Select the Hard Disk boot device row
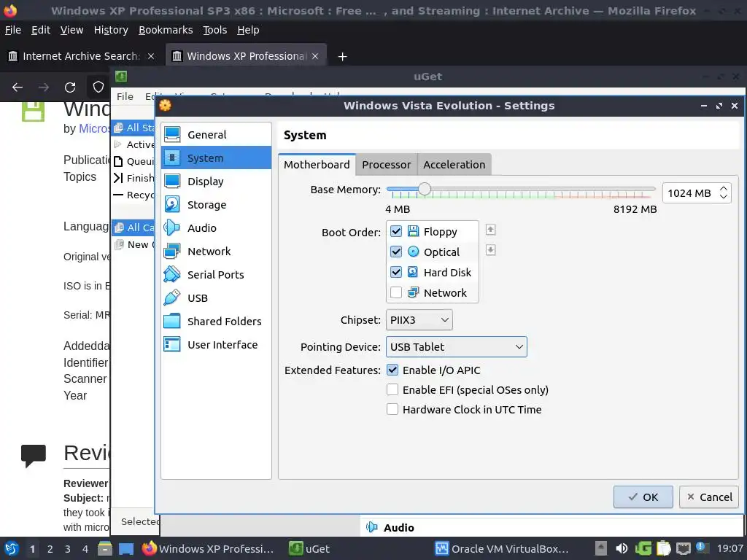This screenshot has width=747, height=560. click(432, 273)
